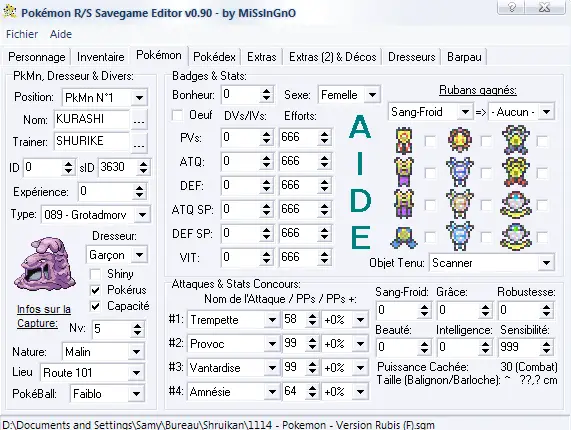
Task: Open the Dresseur dropdown showing Garçon
Action: (x=117, y=255)
